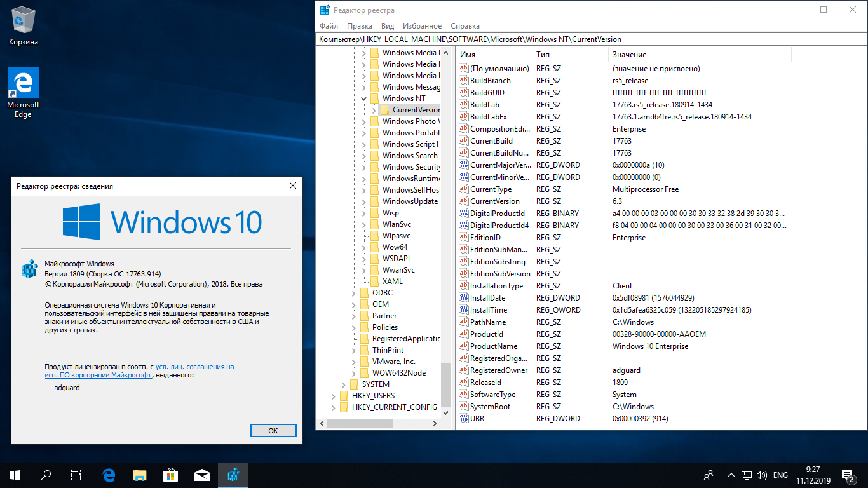Click the Значение column header
This screenshot has width=868, height=488.
(700, 55)
